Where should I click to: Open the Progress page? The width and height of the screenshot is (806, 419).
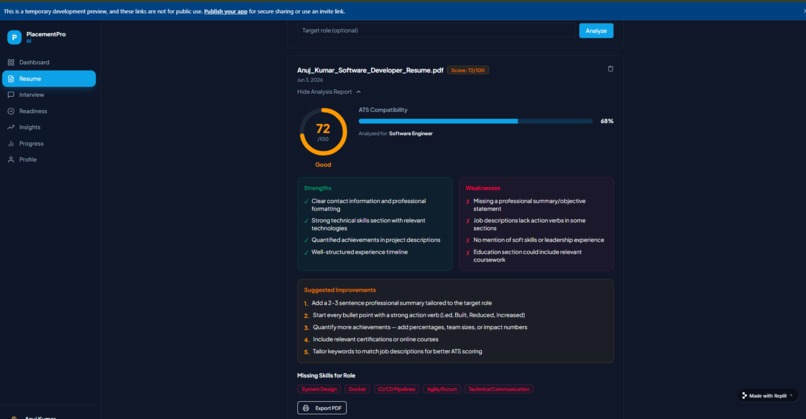[49, 143]
